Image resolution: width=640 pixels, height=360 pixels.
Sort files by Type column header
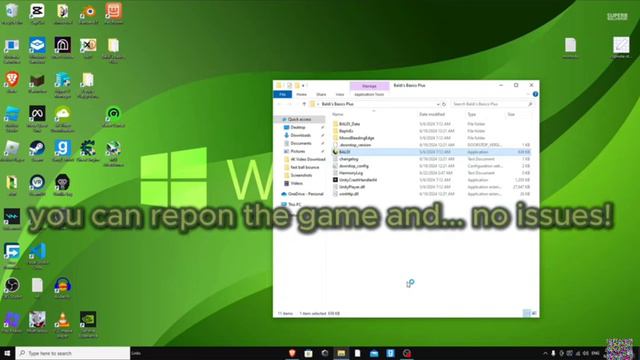(x=471, y=114)
